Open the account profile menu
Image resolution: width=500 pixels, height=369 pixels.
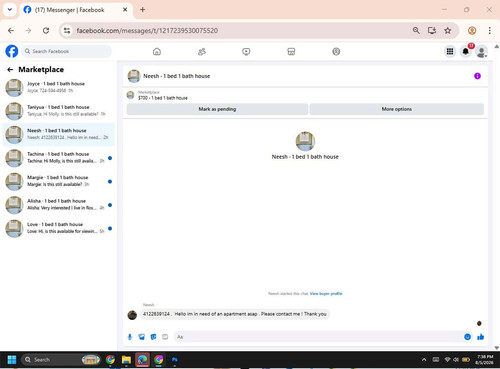pyautogui.click(x=481, y=52)
